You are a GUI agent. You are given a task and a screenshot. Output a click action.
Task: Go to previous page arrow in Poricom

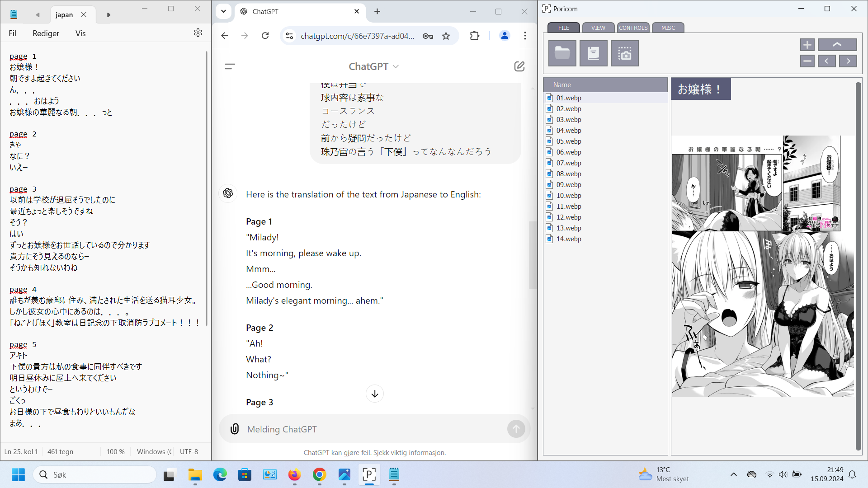(x=826, y=61)
